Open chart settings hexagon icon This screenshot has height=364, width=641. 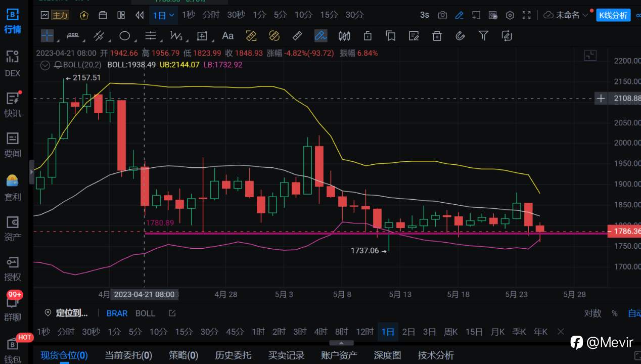click(510, 15)
